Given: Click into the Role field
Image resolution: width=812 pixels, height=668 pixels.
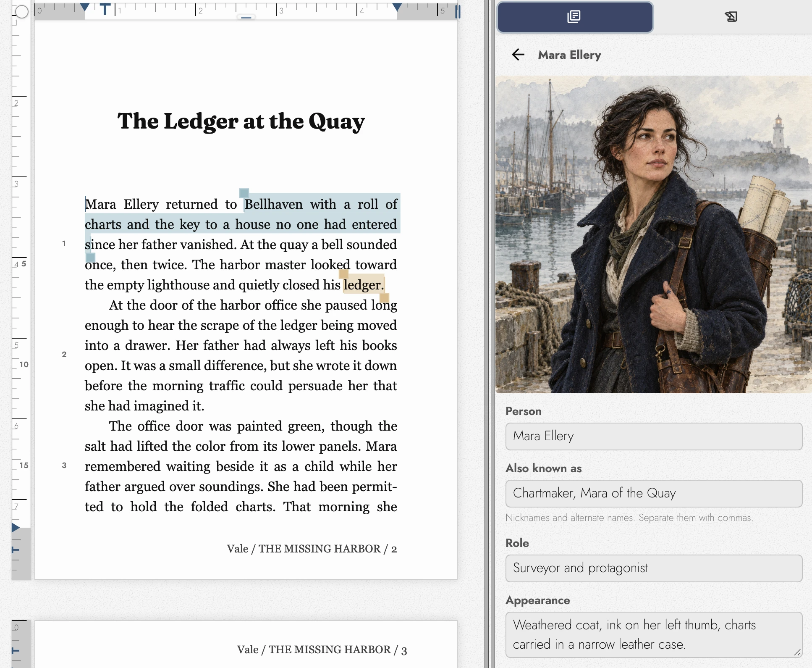Looking at the screenshot, I should tap(654, 568).
